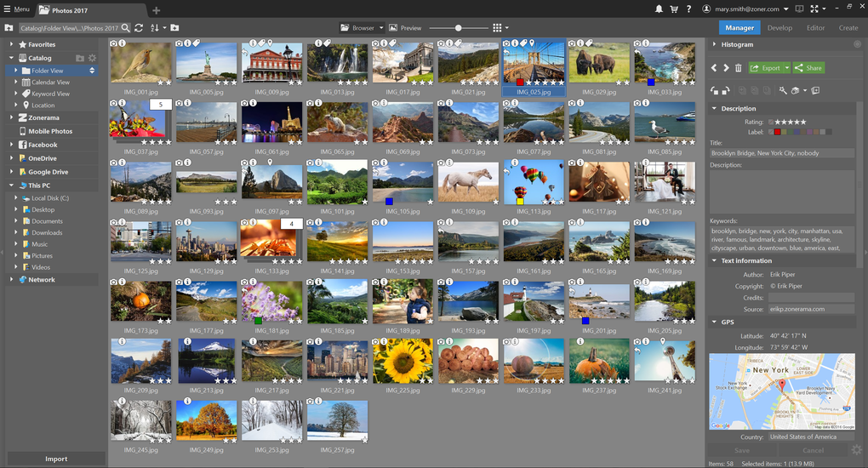
Task: Switch to the Editor module
Action: 815,28
